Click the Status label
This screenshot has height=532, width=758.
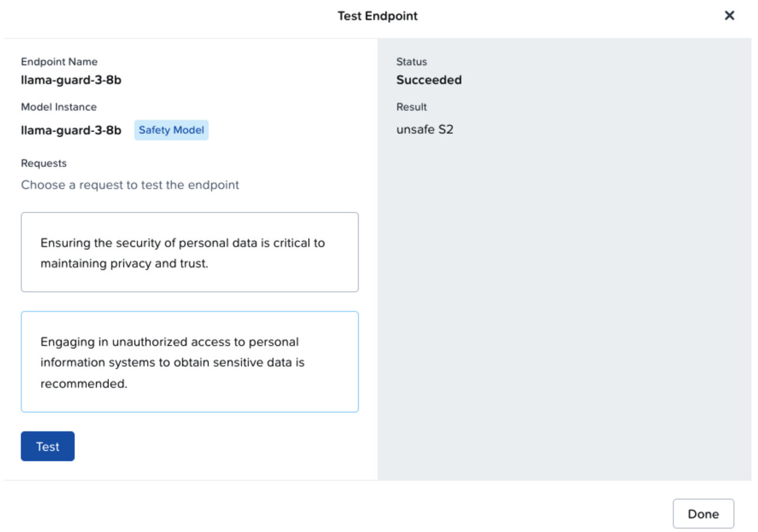tap(412, 62)
